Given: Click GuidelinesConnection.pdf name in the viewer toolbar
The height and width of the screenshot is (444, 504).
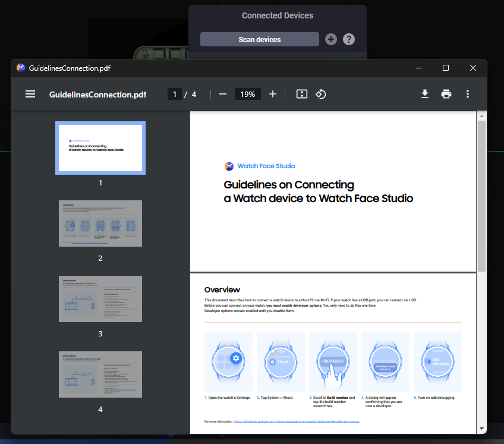Looking at the screenshot, I should click(97, 95).
